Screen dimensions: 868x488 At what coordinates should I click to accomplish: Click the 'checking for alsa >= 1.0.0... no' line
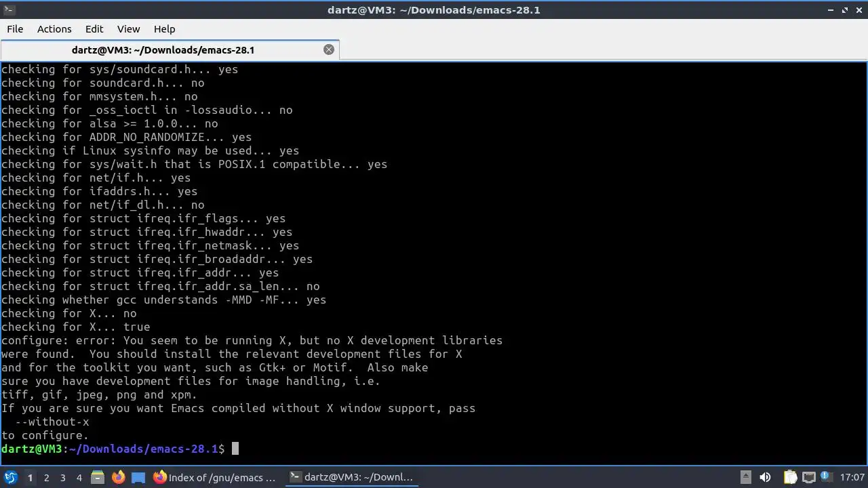pyautogui.click(x=109, y=123)
